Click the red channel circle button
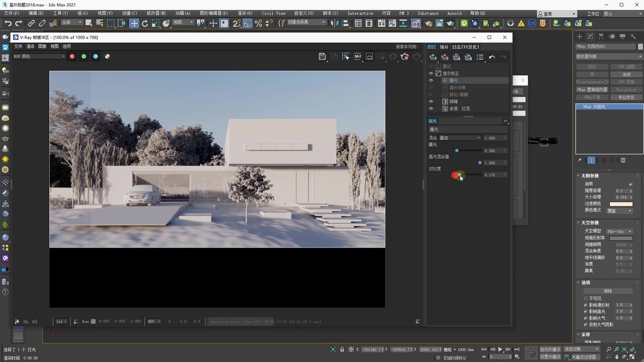Image resolution: width=644 pixels, height=362 pixels. 72,56
